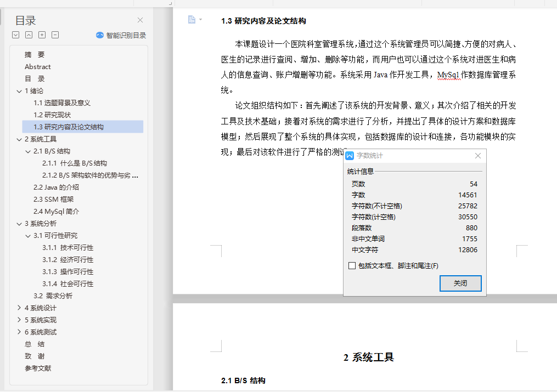557x392 pixels.
Task: Collapse the 3 系统分析 chapter node
Action: [x=19, y=224]
